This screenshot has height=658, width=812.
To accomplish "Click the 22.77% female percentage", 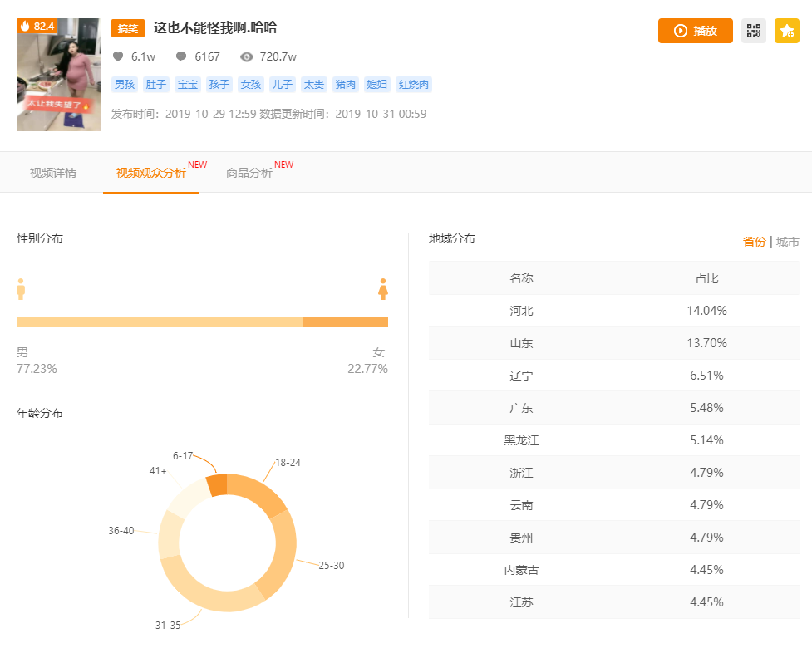I will 367,369.
